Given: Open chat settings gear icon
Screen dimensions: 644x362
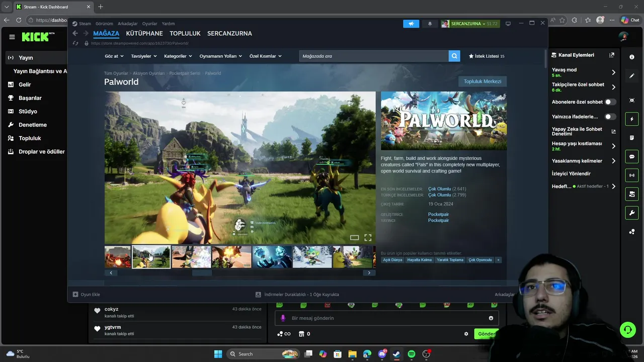Looking at the screenshot, I should point(466,334).
